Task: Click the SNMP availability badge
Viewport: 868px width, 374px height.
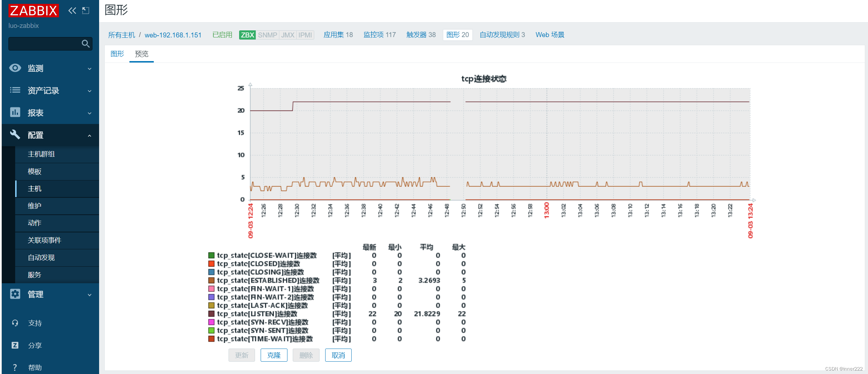Action: tap(267, 35)
